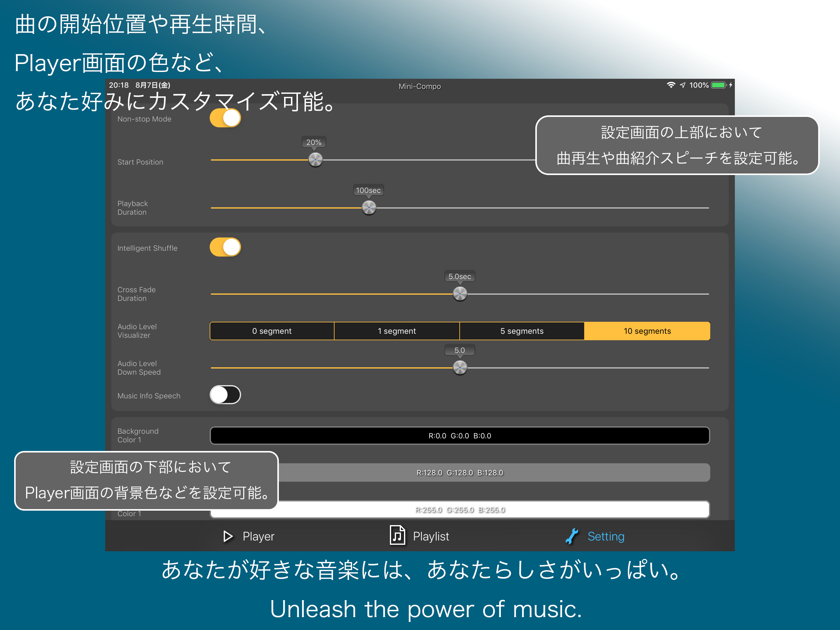Click the Music Info Speech label

tap(149, 396)
